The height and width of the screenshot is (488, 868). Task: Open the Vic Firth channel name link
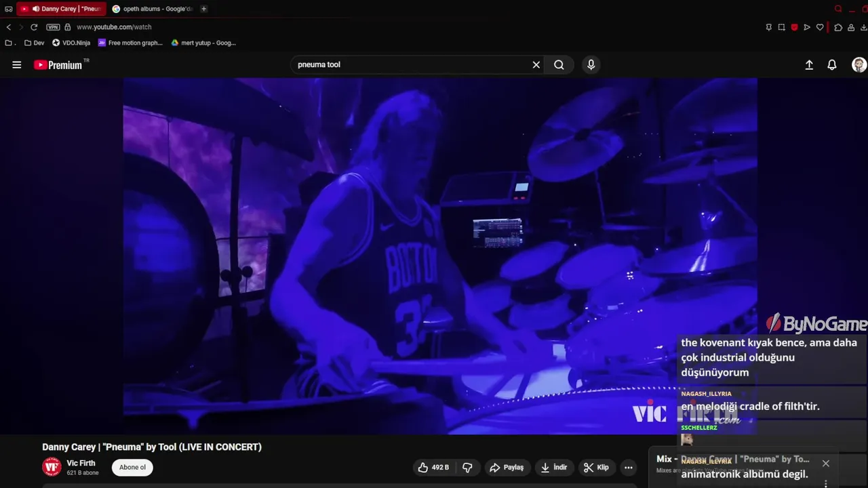pos(81,463)
